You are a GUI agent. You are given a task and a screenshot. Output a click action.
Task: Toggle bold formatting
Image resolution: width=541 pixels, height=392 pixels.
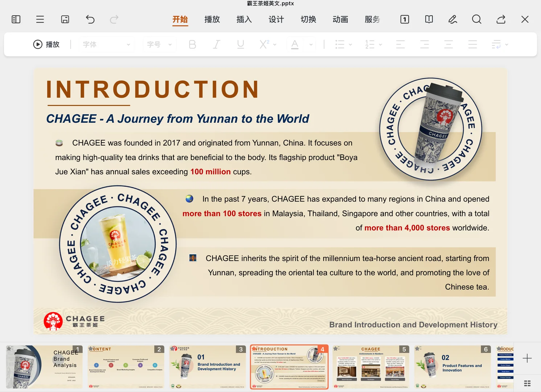pos(192,44)
